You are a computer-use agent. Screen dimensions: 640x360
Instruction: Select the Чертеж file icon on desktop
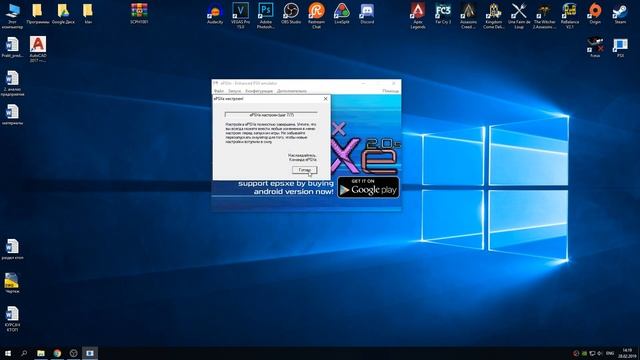[12, 283]
